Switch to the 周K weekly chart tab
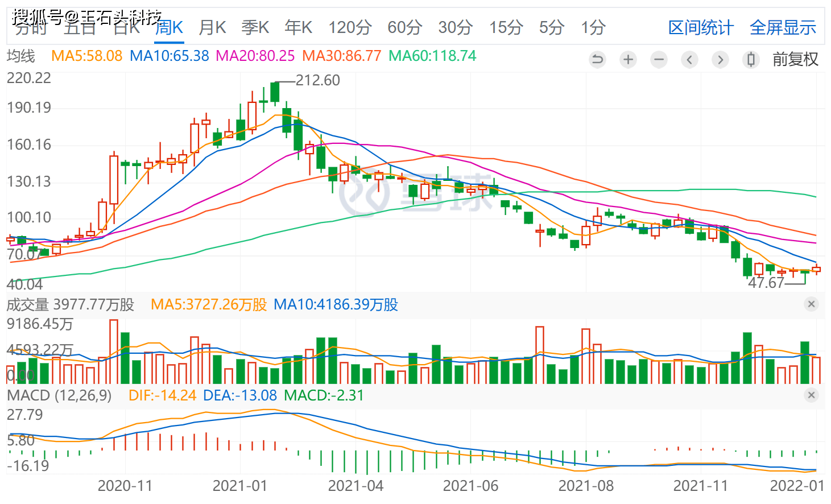Viewport: 831px width, 504px height. coord(169,27)
